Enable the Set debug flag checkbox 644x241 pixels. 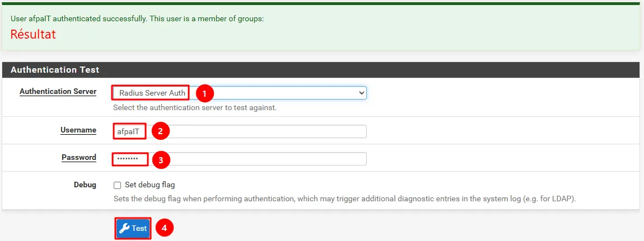(118, 185)
